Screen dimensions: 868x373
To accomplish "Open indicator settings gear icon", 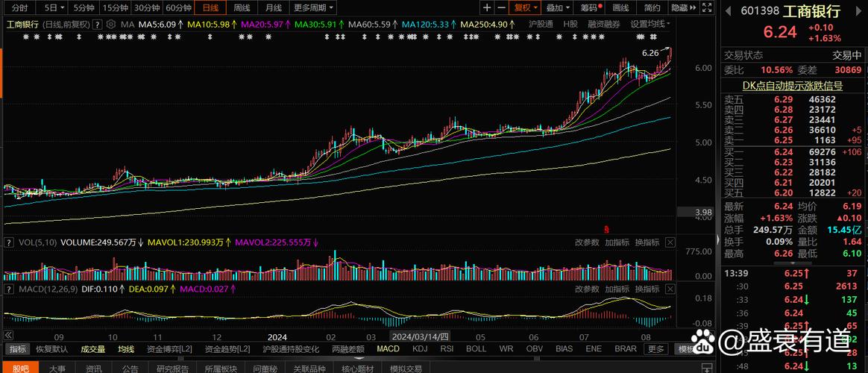I will coord(110,25).
